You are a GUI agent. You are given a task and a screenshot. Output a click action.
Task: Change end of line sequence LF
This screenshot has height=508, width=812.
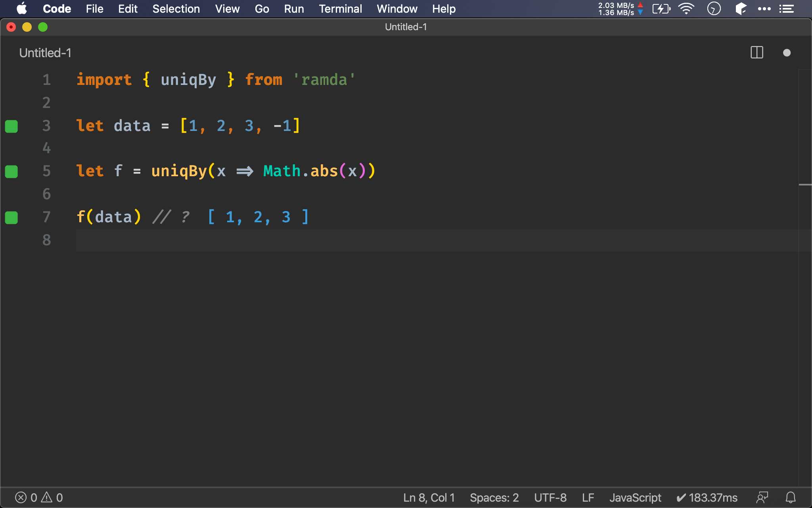(588, 498)
